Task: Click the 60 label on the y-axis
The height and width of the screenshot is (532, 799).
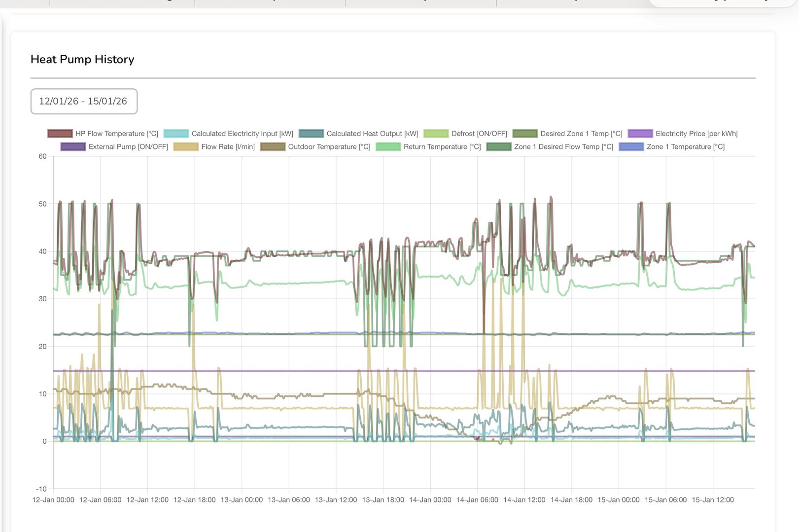Action: [x=42, y=156]
